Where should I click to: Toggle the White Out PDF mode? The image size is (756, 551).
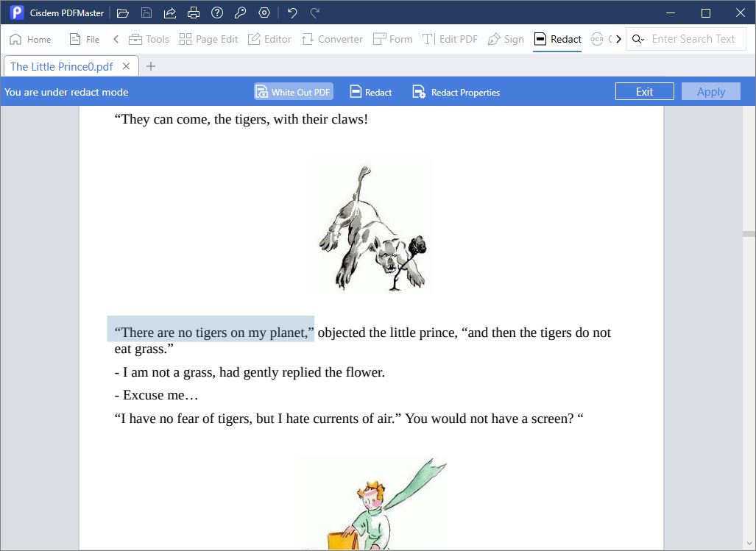[x=294, y=92]
